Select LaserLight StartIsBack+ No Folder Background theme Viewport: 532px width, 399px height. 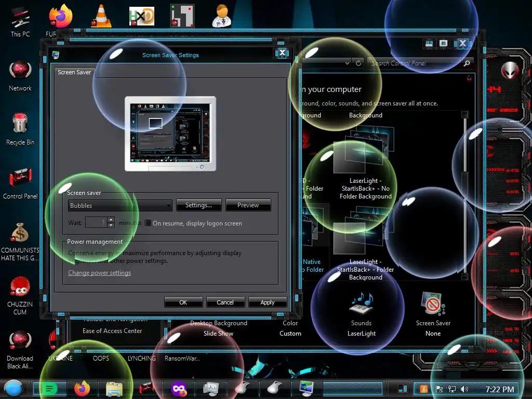(x=365, y=163)
